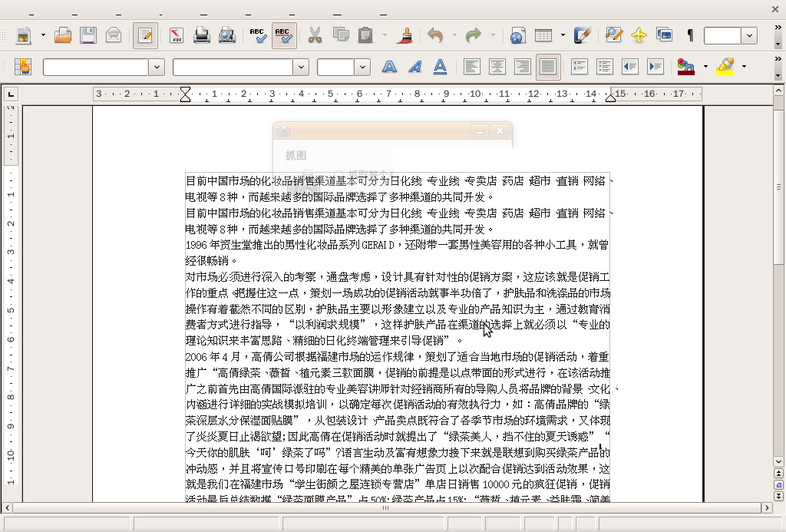Screen dimensions: 786x532
Task: Open the Highlighting color palette dropdown
Action: click(744, 67)
